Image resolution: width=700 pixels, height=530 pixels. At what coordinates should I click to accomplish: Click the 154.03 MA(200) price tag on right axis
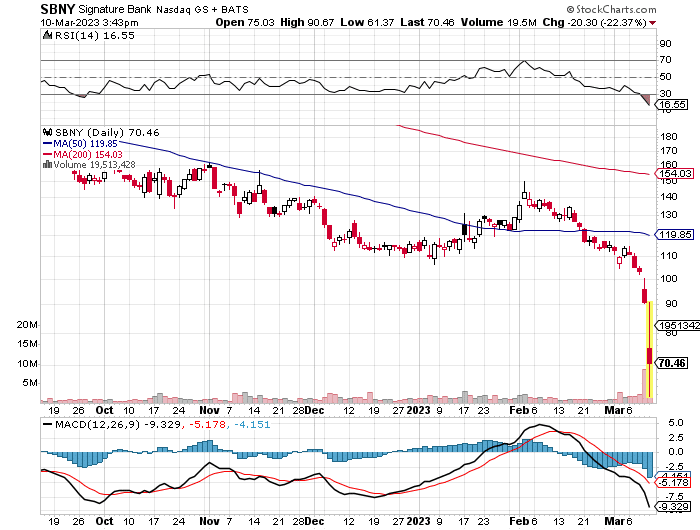click(675, 174)
